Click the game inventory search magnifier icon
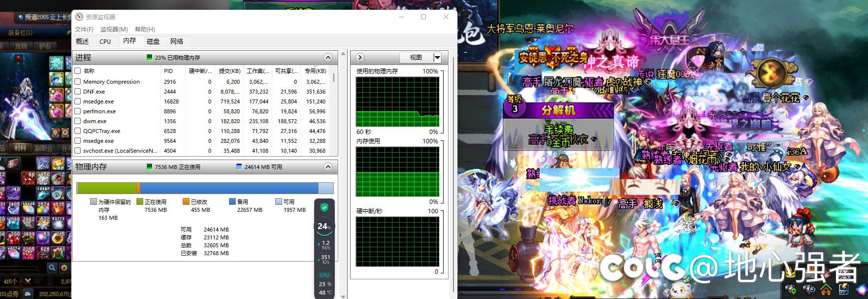The width and height of the screenshot is (868, 299). pos(52,267)
